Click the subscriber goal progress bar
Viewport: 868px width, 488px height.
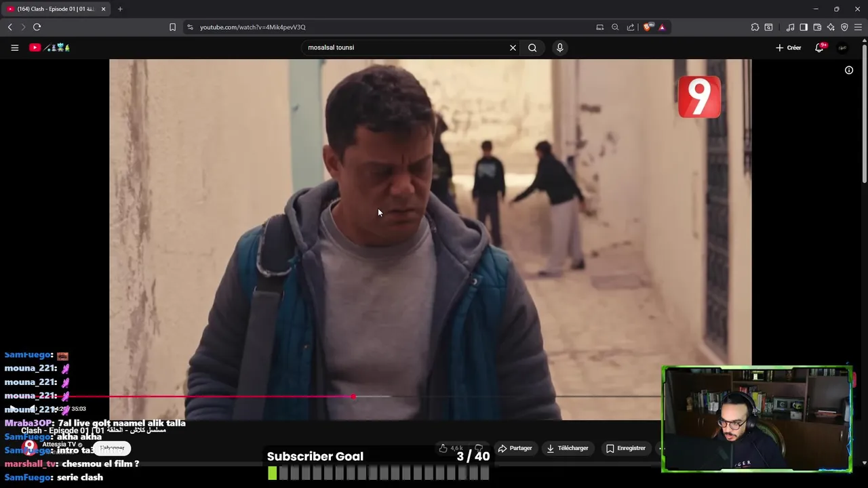pos(378,473)
